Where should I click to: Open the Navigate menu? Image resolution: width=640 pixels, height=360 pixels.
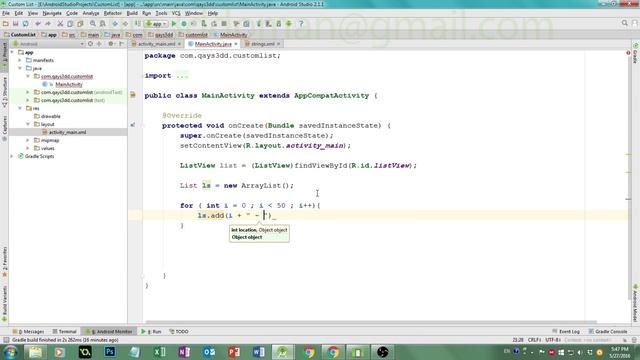pyautogui.click(x=52, y=13)
